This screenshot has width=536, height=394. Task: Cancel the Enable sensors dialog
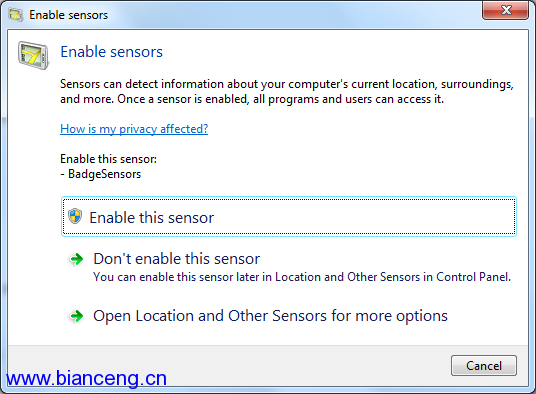pos(484,366)
